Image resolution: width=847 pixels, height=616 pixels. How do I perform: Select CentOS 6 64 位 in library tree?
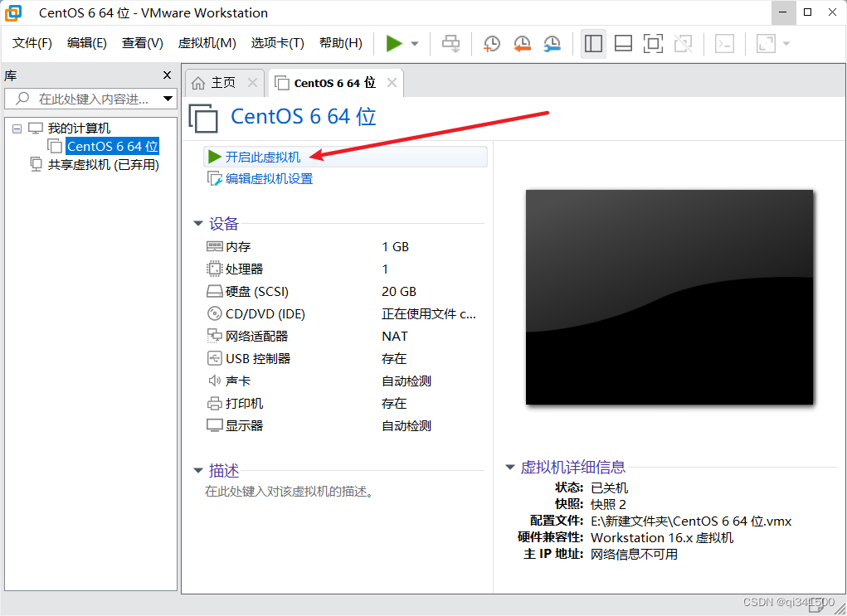click(112, 146)
